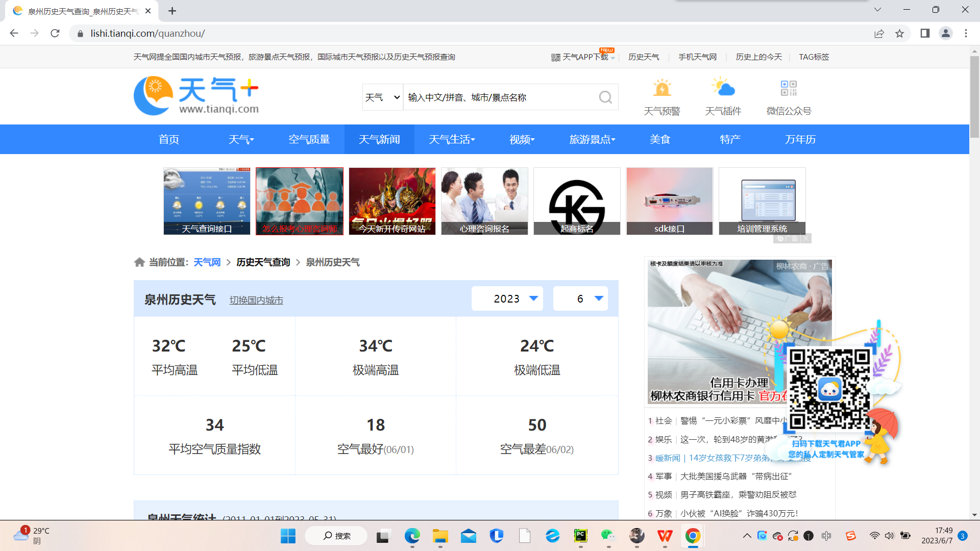This screenshot has width=980, height=551.
Task: Open the 14岁女孩救下7岁弟弟 news story
Action: pos(730,458)
